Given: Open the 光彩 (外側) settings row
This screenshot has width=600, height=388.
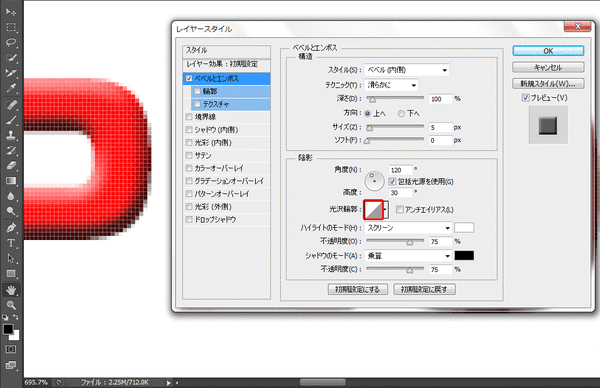Looking at the screenshot, I should coord(227,207).
